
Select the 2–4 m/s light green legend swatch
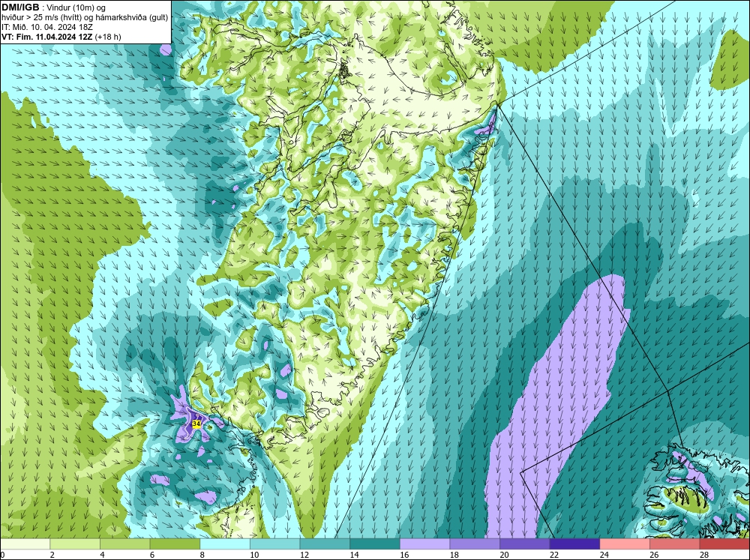click(74, 544)
